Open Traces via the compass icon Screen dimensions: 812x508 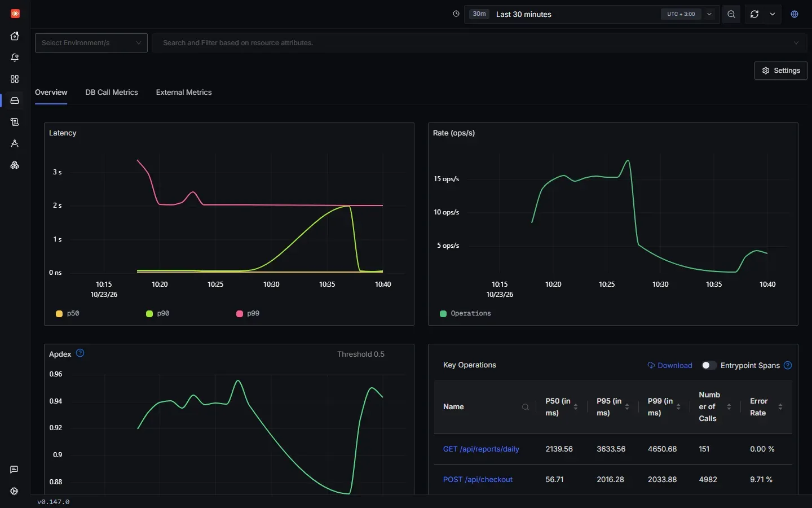(x=15, y=143)
